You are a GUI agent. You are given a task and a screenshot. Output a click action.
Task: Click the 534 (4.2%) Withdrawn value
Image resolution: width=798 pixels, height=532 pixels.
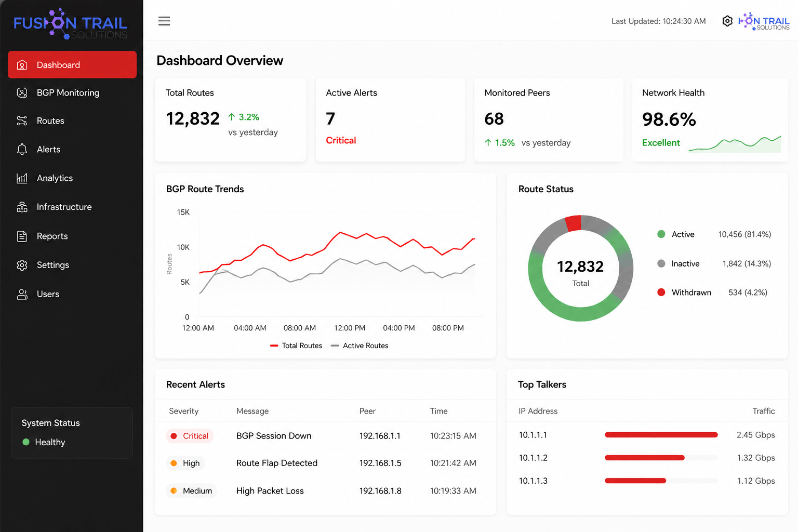[748, 292]
